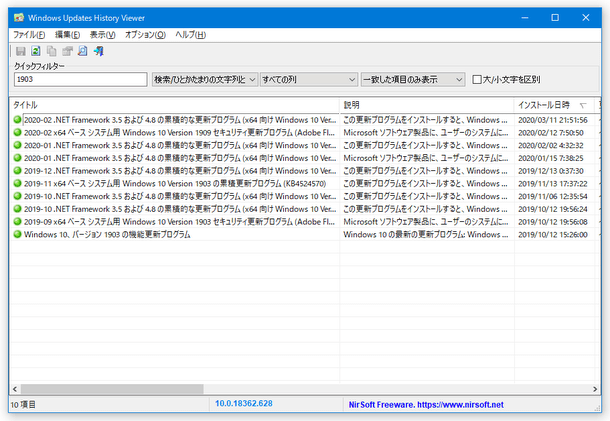Select the 2019-12 .NET Framework update row
Image resolution: width=610 pixels, height=421 pixels.
(x=305, y=170)
